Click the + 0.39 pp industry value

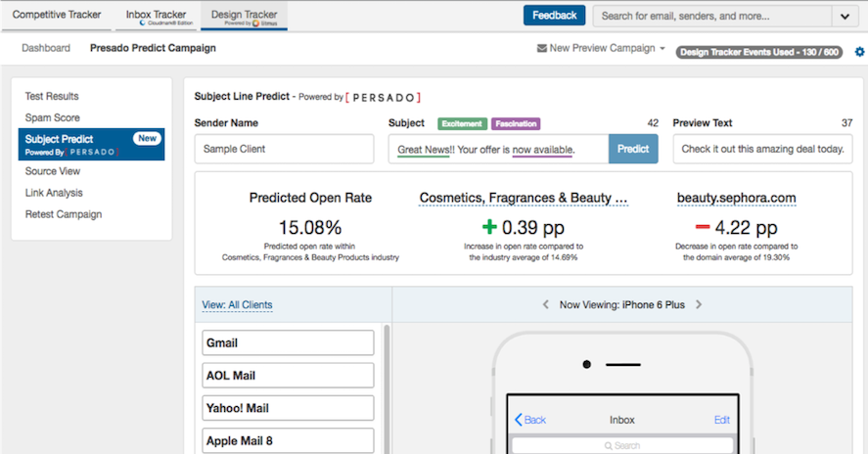(524, 228)
